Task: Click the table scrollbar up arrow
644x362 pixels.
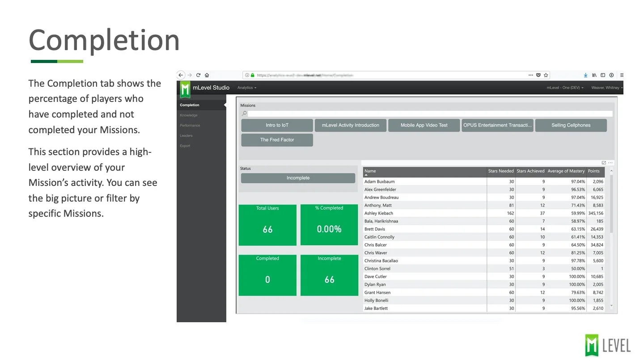Action: 611,171
